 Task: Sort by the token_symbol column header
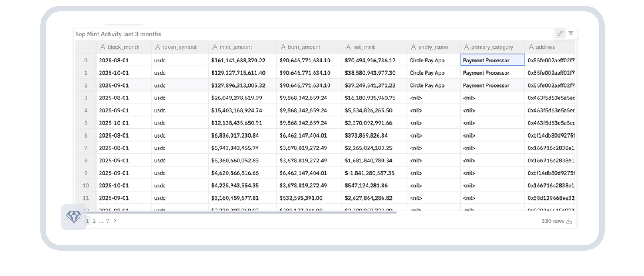(x=179, y=47)
